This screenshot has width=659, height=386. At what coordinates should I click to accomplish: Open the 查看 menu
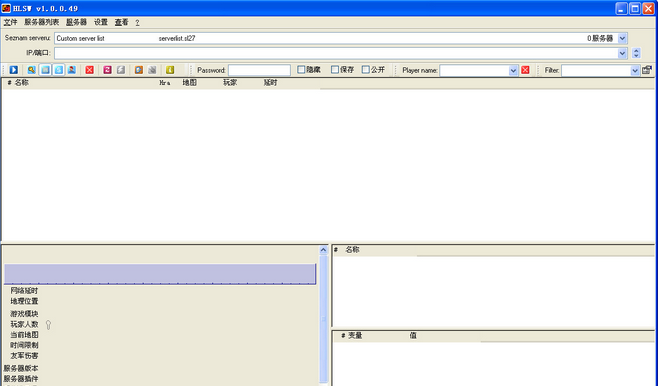[121, 22]
